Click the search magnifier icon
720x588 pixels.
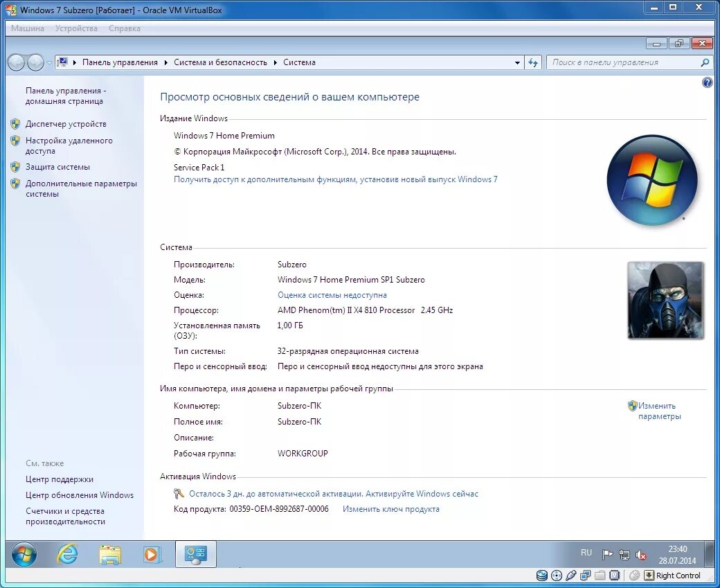click(705, 62)
